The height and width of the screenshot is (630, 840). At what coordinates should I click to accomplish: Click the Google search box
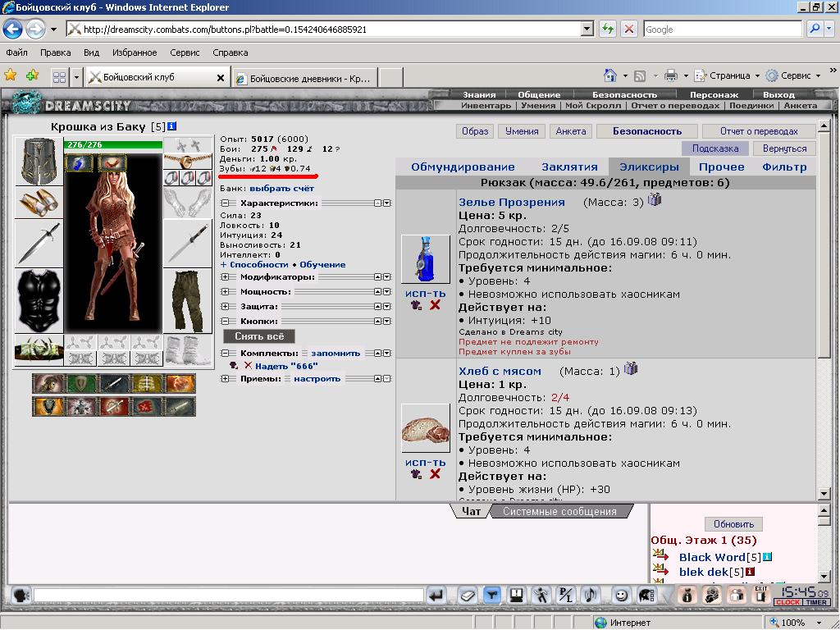pos(723,29)
